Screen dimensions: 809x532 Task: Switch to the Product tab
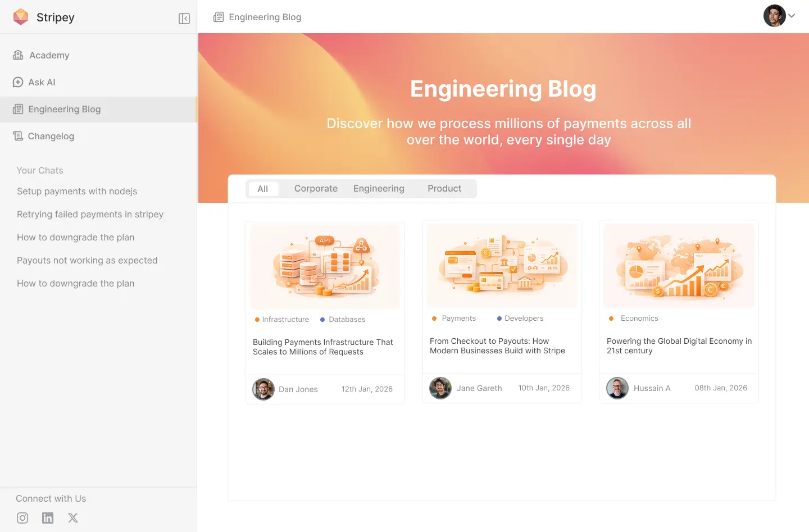[444, 189]
